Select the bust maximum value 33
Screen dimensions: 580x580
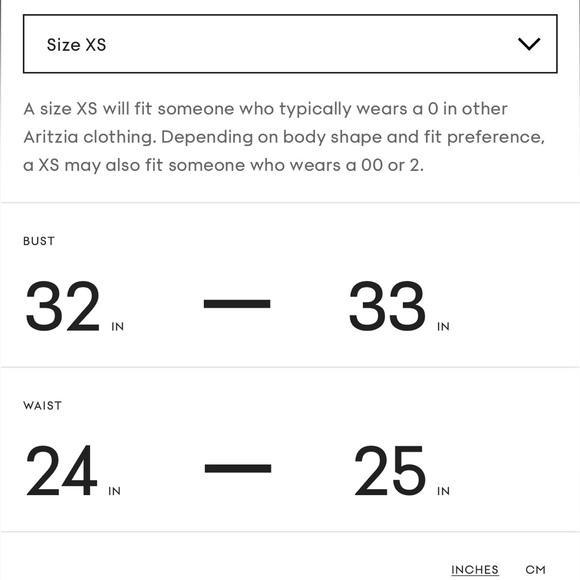(387, 306)
